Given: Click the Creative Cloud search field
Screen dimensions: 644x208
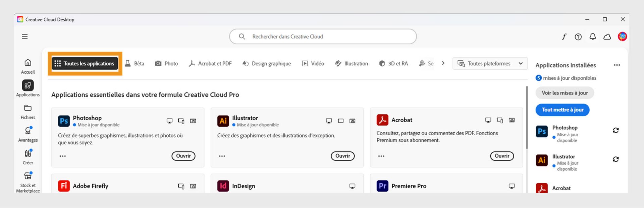Looking at the screenshot, I should point(323,37).
